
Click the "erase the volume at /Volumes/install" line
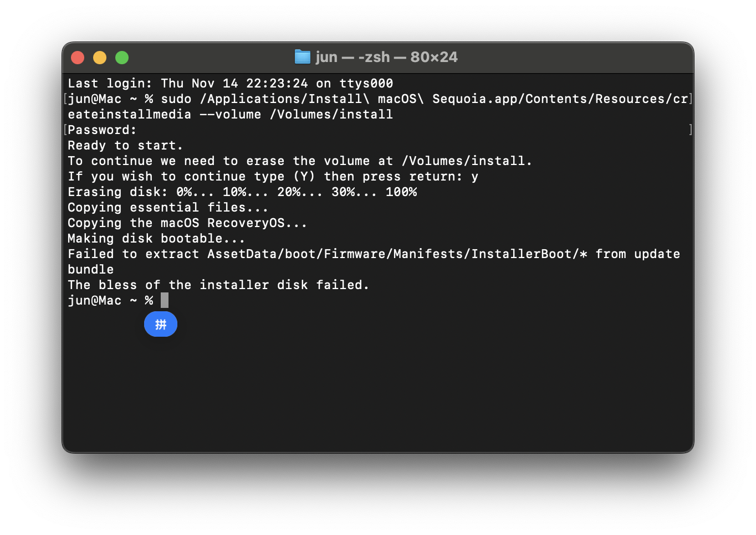coord(299,161)
